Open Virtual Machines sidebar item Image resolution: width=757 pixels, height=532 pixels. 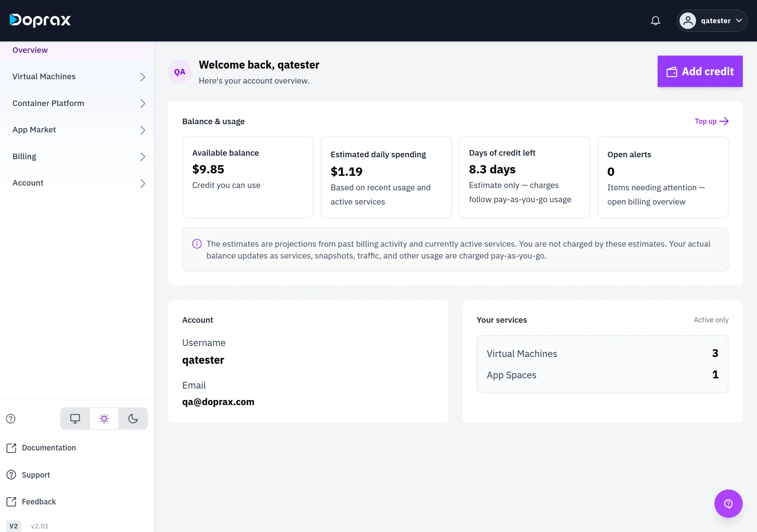coord(77,77)
